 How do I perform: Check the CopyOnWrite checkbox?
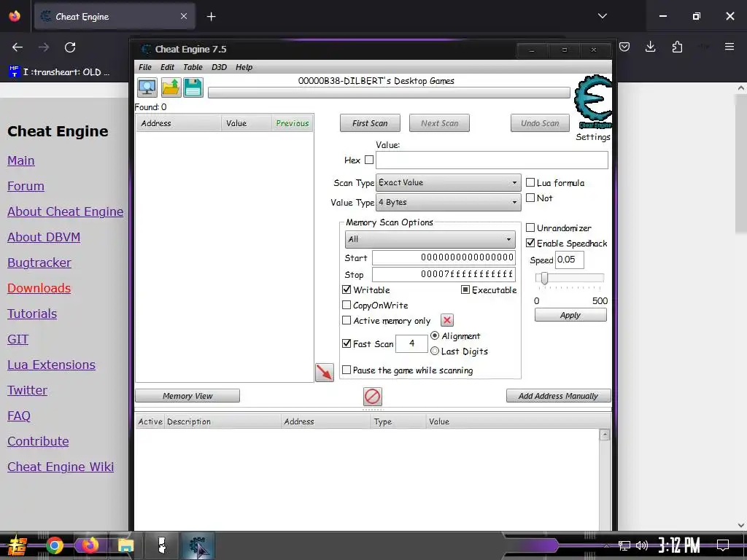click(x=347, y=305)
